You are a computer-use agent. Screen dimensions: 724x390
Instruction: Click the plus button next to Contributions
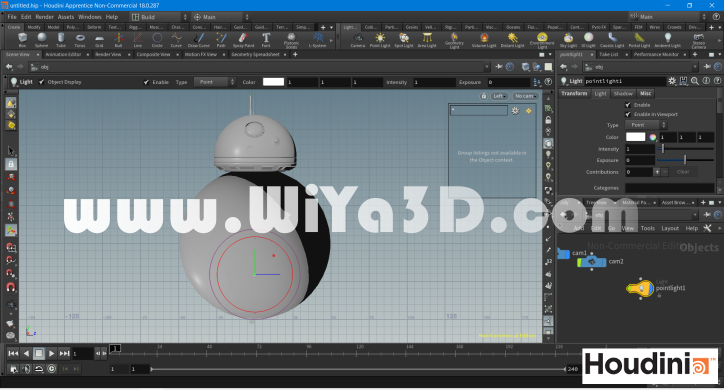point(657,172)
